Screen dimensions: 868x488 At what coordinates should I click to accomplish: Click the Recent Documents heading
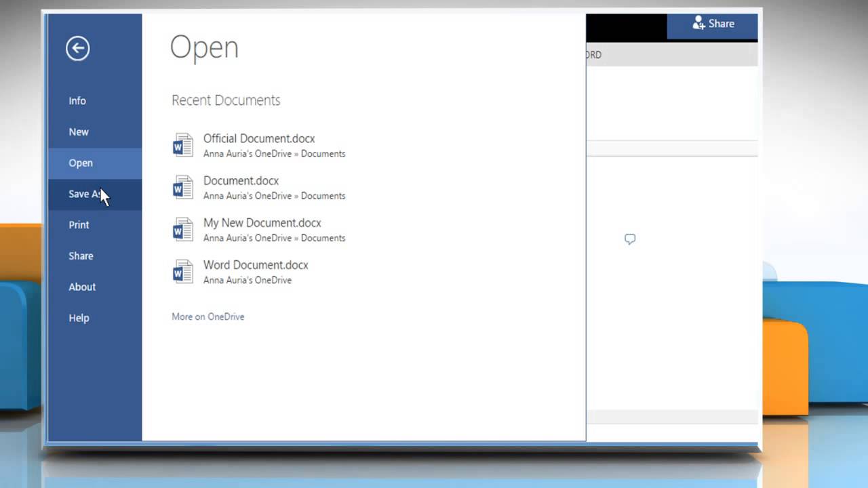coord(226,100)
